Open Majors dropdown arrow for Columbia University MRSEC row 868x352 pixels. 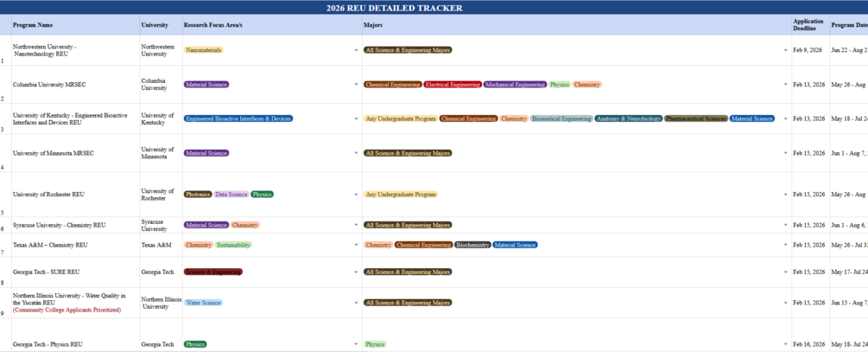click(785, 85)
